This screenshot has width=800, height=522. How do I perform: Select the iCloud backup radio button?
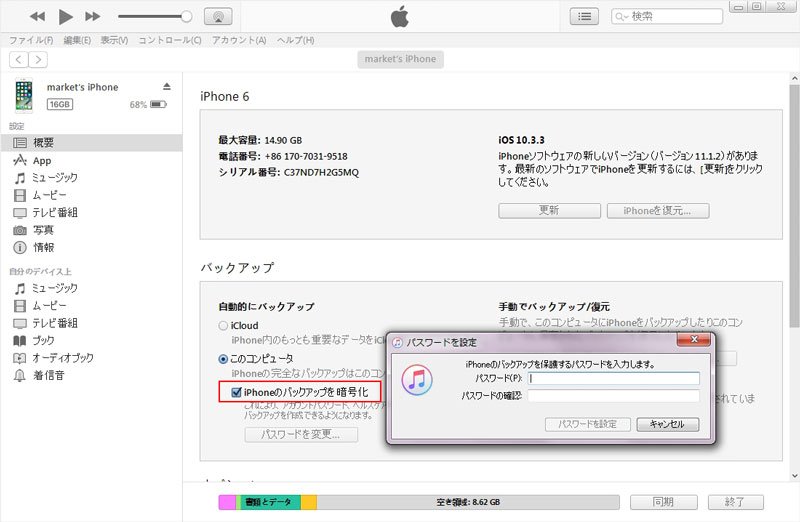tap(223, 326)
